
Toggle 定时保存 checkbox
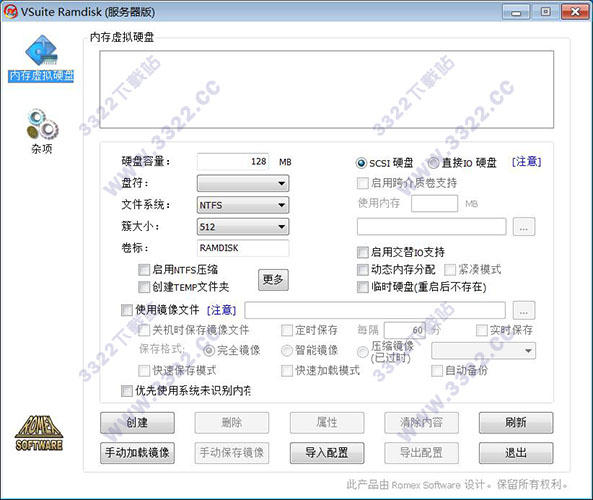(287, 330)
